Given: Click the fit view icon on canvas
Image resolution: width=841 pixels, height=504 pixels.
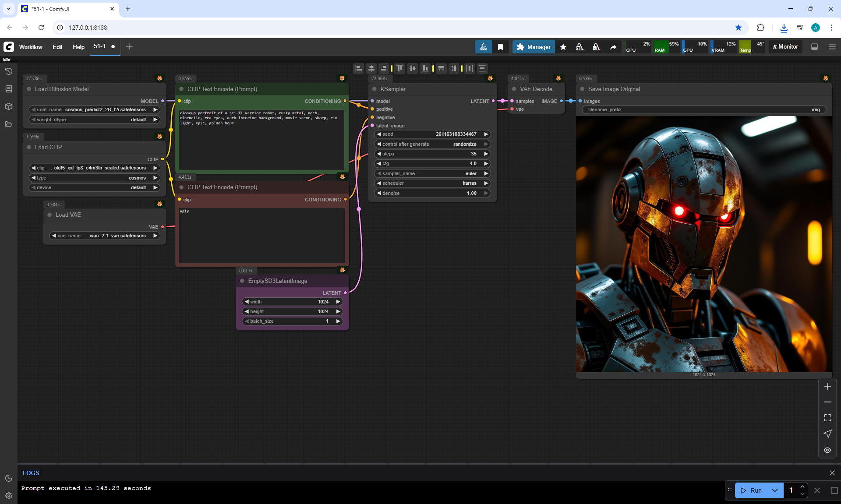Looking at the screenshot, I should [827, 418].
